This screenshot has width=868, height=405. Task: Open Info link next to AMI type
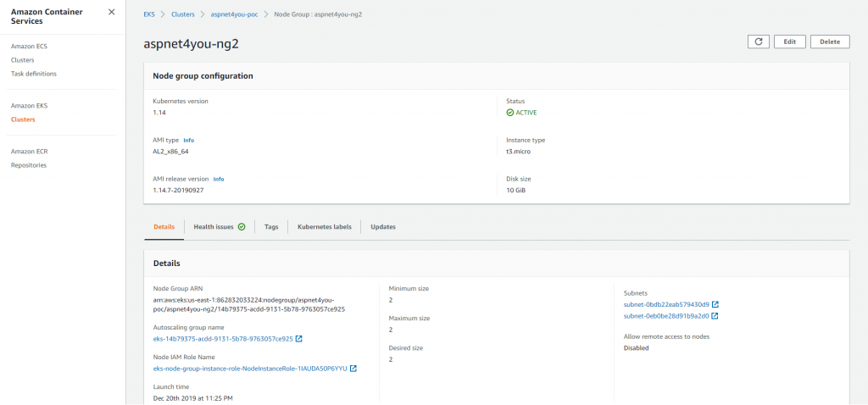[189, 141]
